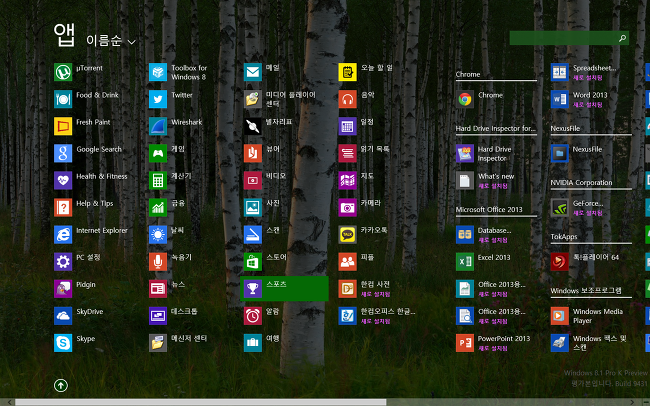The height and width of the screenshot is (406, 650).
Task: Open Word 2013
Action: pos(560,99)
